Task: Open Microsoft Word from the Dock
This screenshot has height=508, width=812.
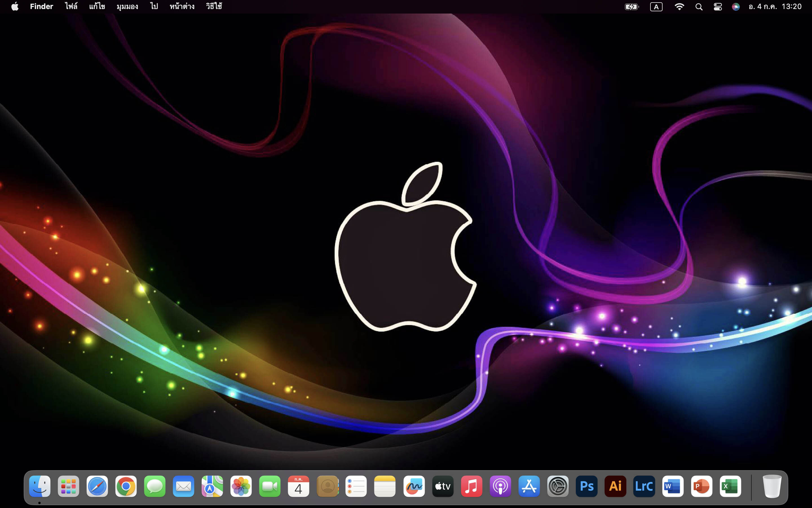Action: coord(673,486)
